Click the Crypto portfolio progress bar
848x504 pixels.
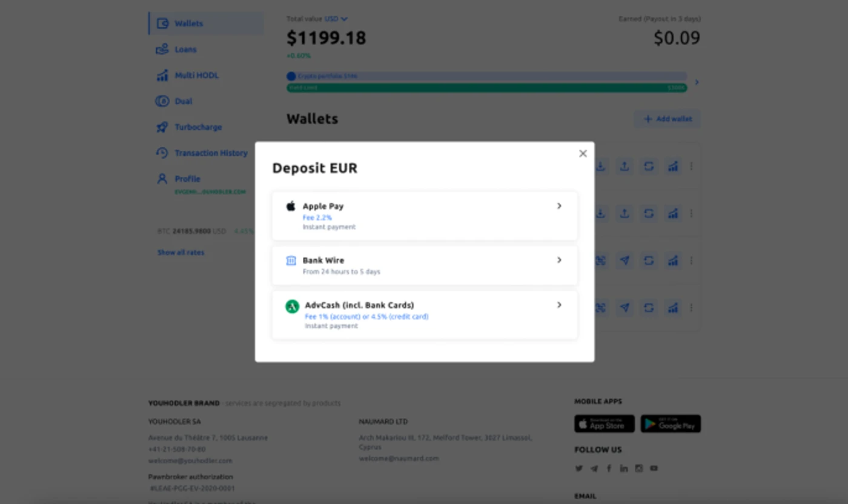pos(487,76)
